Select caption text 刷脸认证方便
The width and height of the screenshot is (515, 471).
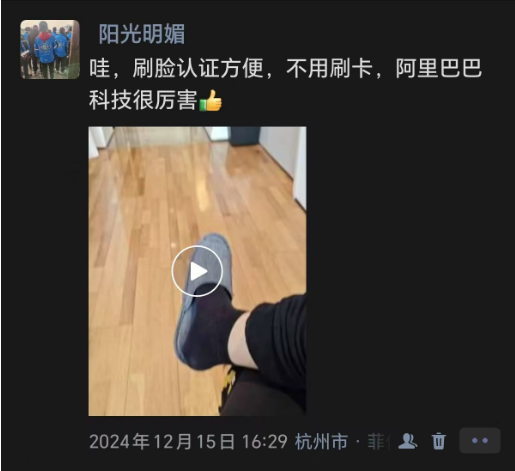pos(198,68)
